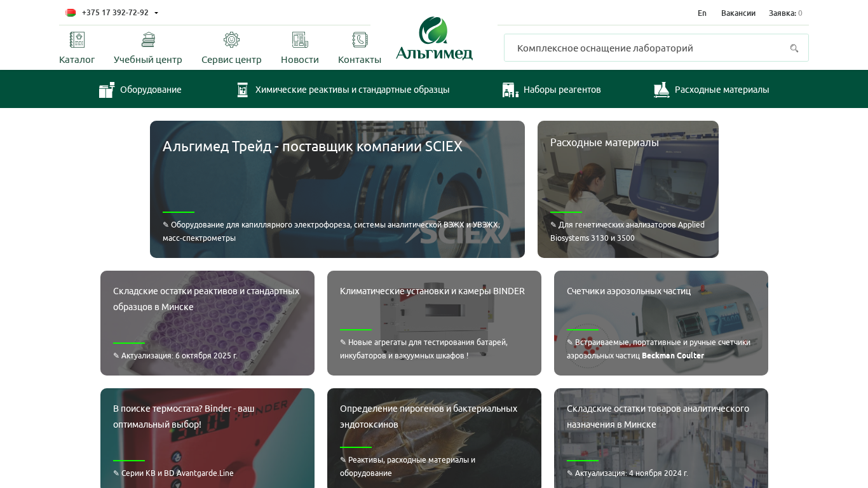Open the Альгимед Трейд SCIEX banner
Screen dimensions: 868x488
tap(337, 189)
